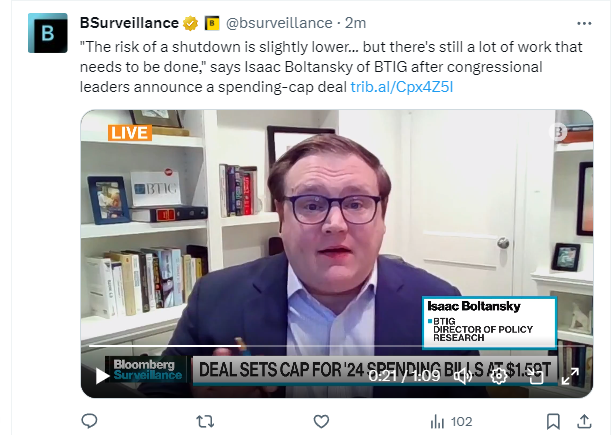The height and width of the screenshot is (435, 614).
Task: View post analytics showing 102 views
Action: coord(451,422)
